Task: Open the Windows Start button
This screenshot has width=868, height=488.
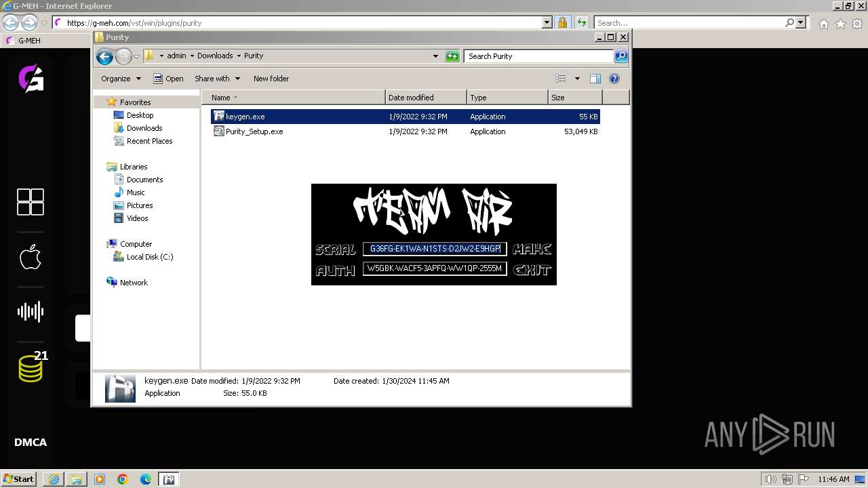Action: (19, 479)
